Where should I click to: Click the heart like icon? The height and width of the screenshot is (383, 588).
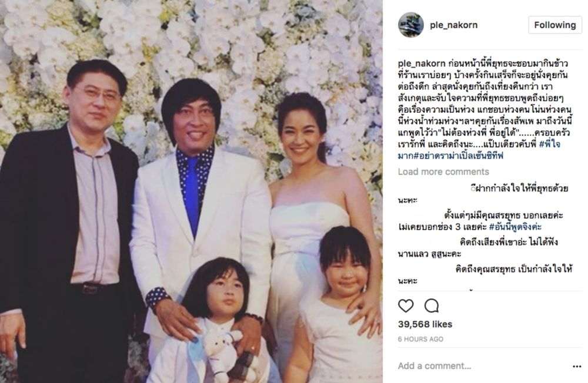(406, 306)
